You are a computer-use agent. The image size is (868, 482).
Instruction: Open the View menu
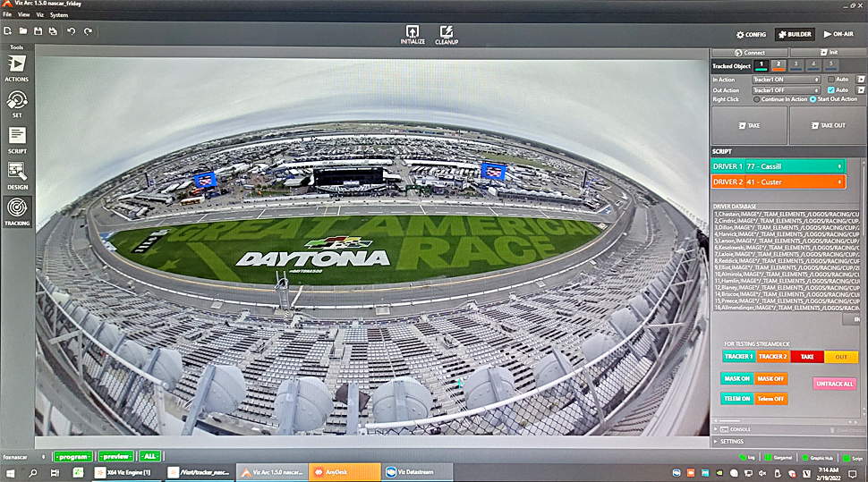pyautogui.click(x=24, y=15)
